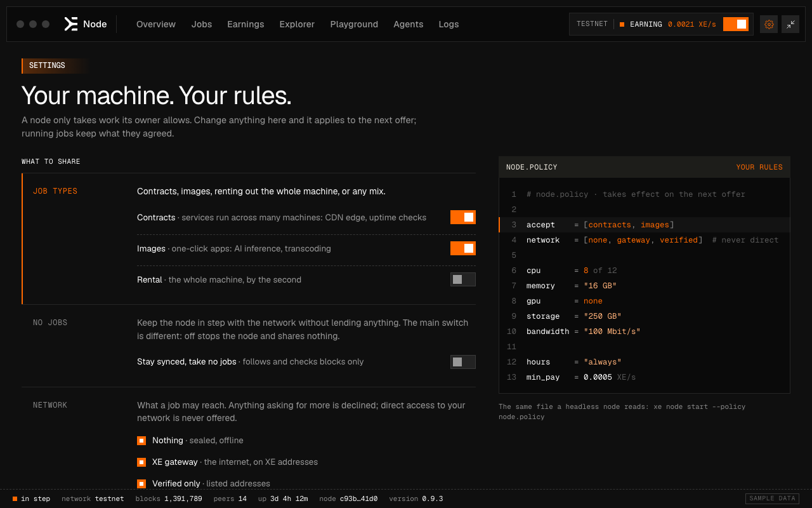Disable the Contracts job type switch
812x508 pixels.
coord(463,217)
